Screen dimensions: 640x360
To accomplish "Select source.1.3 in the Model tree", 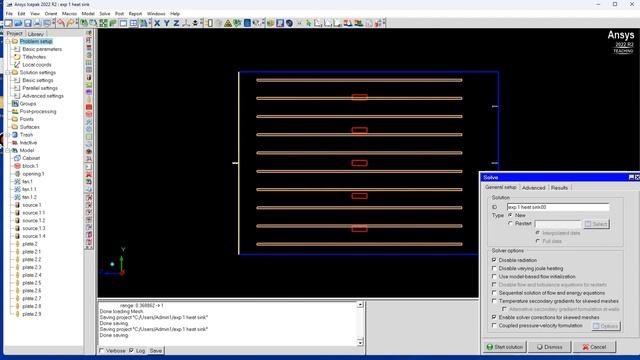I will click(34, 228).
